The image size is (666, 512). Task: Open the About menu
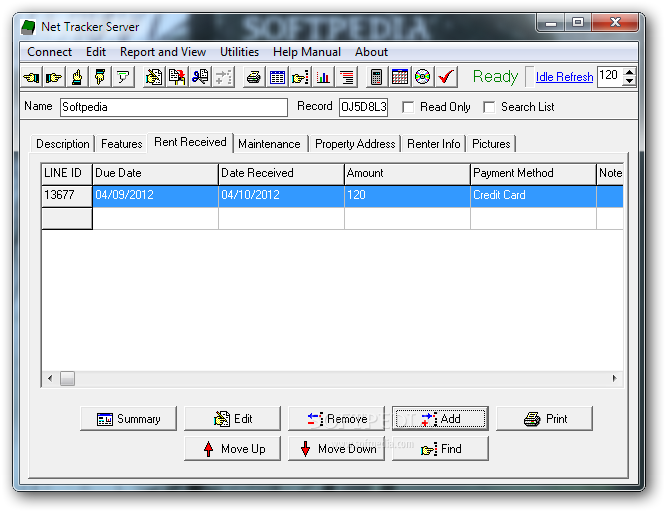coord(371,52)
